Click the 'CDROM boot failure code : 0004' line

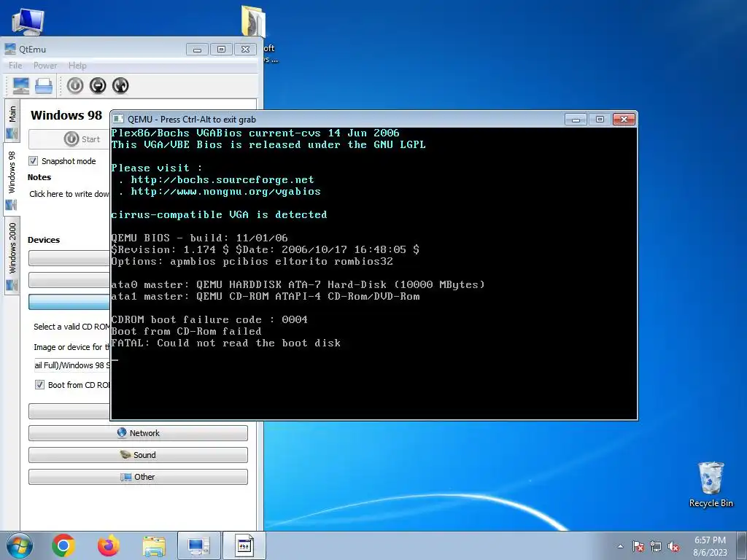(209, 319)
